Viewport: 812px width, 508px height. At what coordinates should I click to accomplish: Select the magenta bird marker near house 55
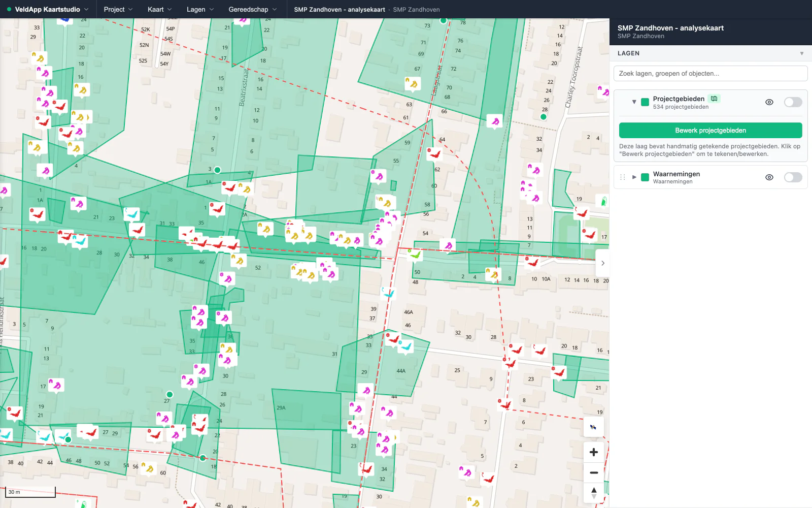pos(378,176)
